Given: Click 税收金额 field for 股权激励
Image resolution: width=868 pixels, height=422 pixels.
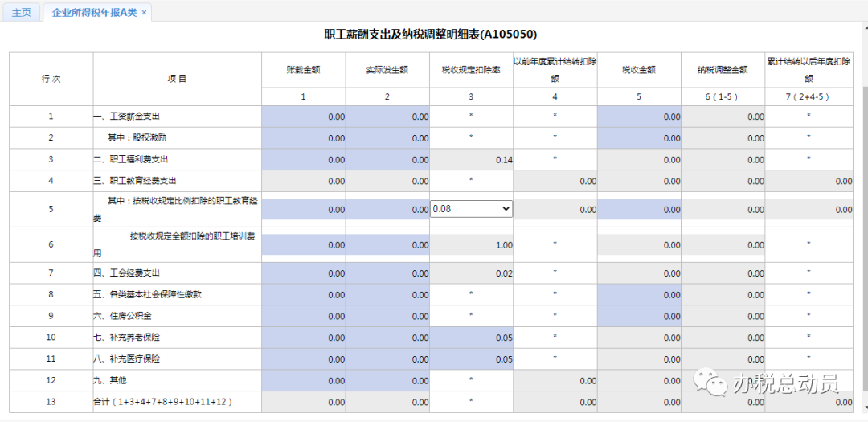Looking at the screenshot, I should point(639,138).
